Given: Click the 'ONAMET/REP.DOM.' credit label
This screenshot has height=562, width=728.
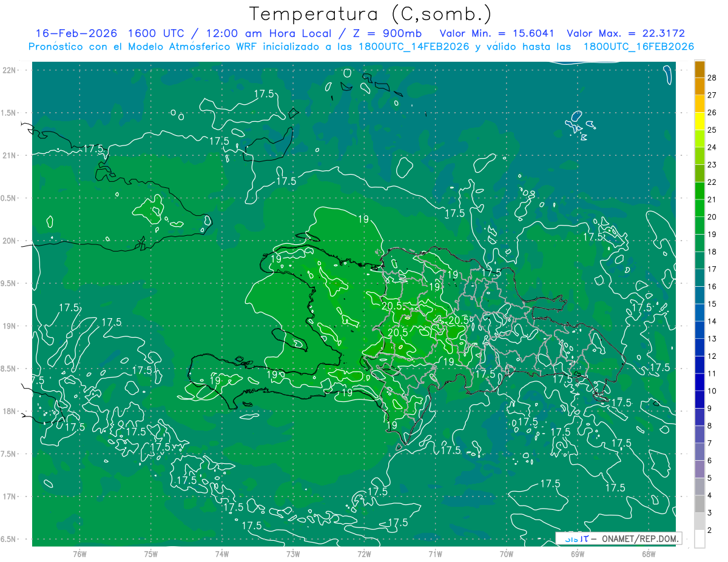Looking at the screenshot, I should 639,538.
